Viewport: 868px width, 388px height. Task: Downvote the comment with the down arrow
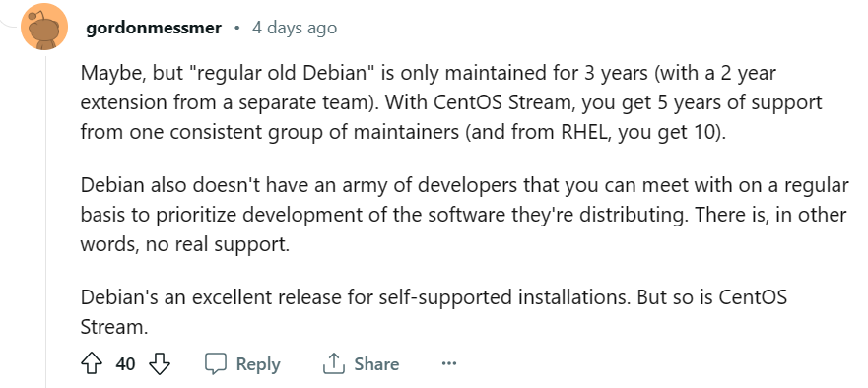pos(160,364)
